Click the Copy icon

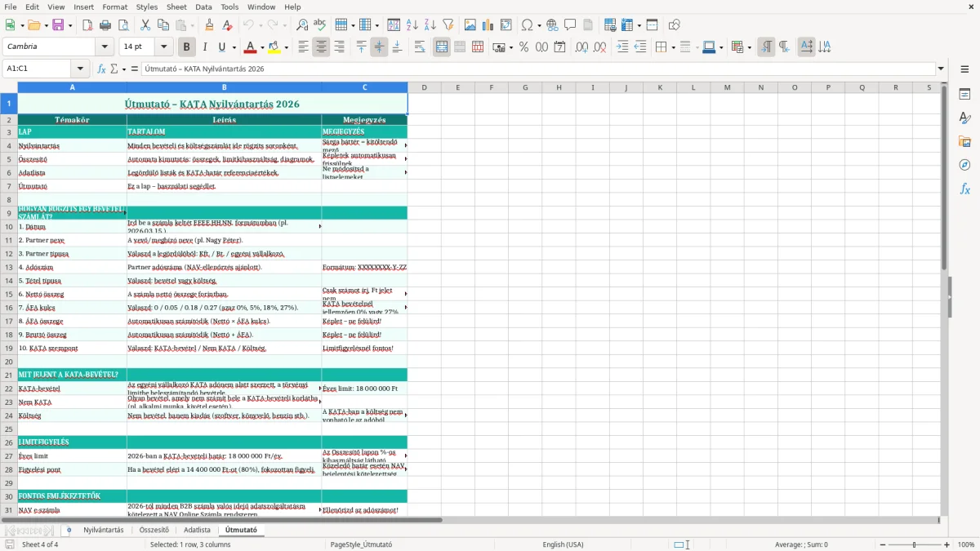coord(163,25)
